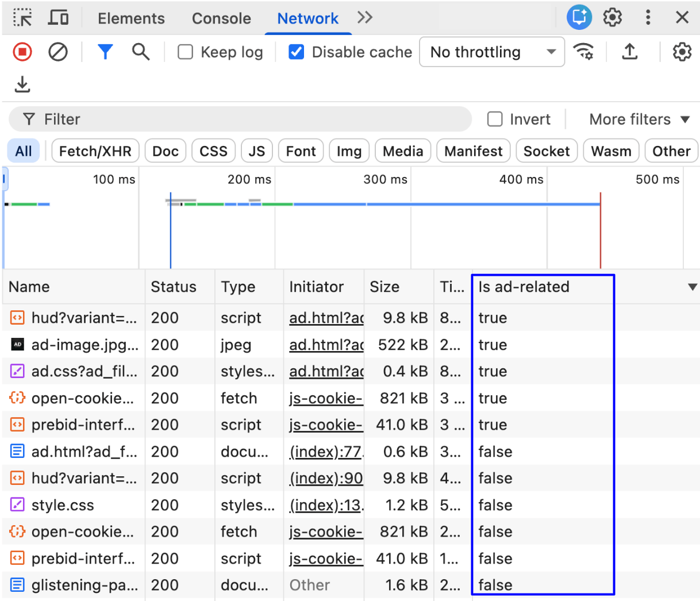Open initiator link (index):77
This screenshot has width=700, height=601.
click(x=325, y=452)
